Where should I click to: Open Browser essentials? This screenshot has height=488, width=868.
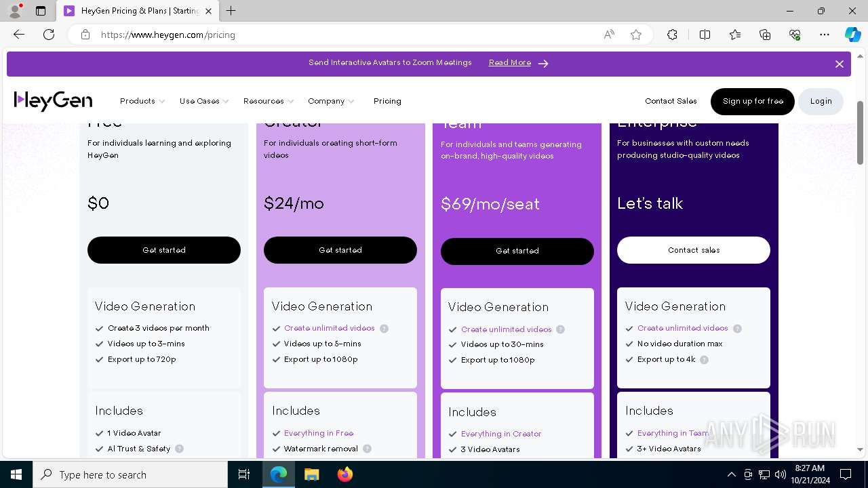(795, 35)
